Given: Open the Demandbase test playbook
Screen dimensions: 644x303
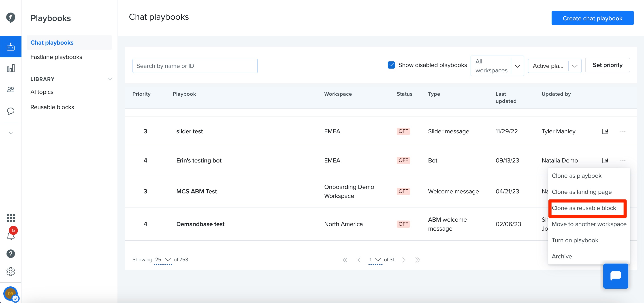Looking at the screenshot, I should 200,224.
